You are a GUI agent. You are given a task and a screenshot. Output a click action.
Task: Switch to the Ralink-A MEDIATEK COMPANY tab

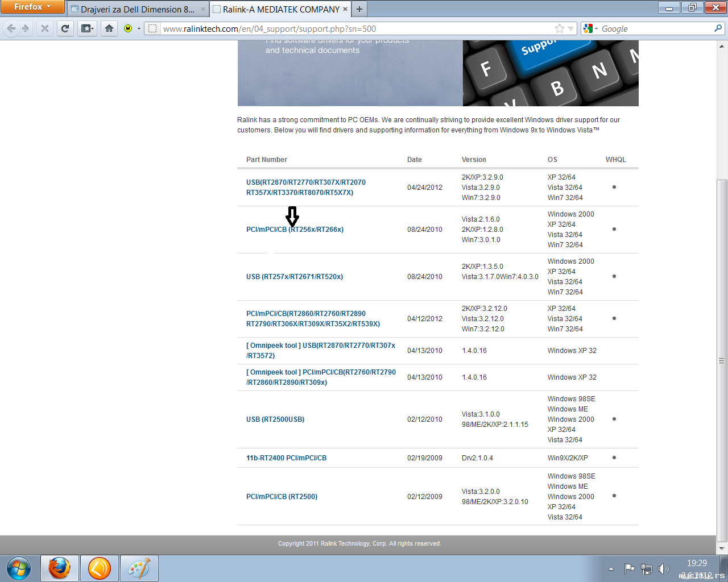[280, 9]
